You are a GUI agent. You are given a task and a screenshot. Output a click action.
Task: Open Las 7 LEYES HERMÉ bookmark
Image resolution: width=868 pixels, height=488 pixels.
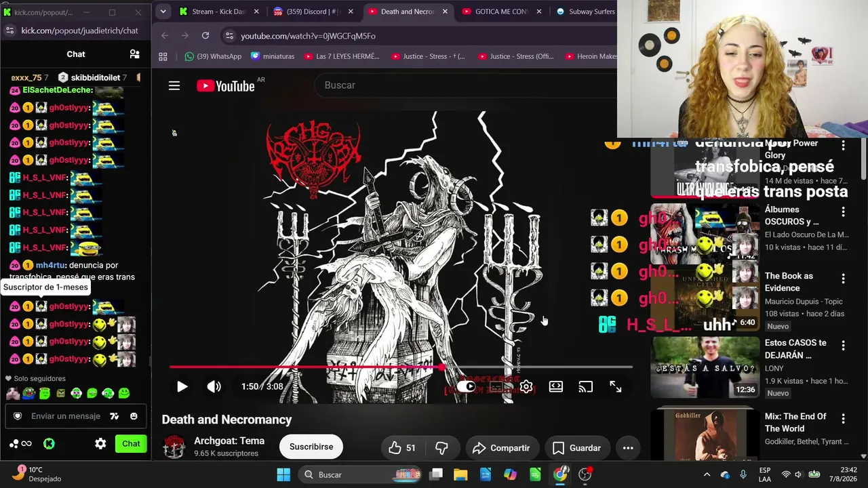pos(342,56)
